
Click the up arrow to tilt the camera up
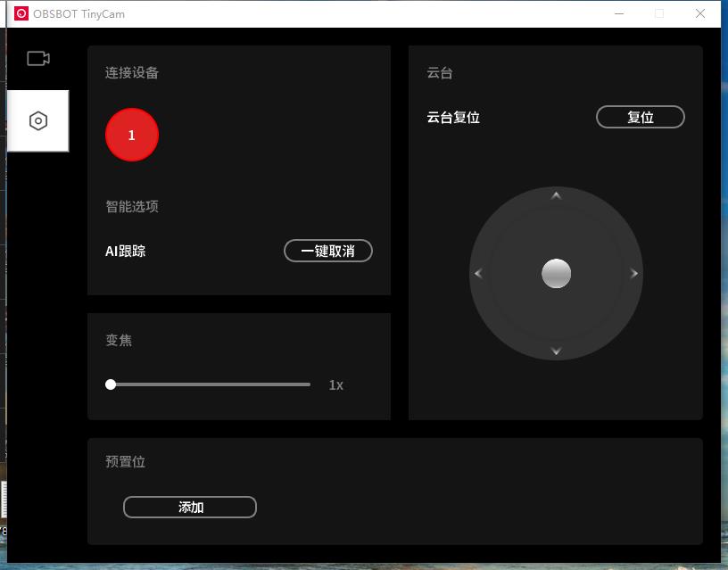pos(556,195)
